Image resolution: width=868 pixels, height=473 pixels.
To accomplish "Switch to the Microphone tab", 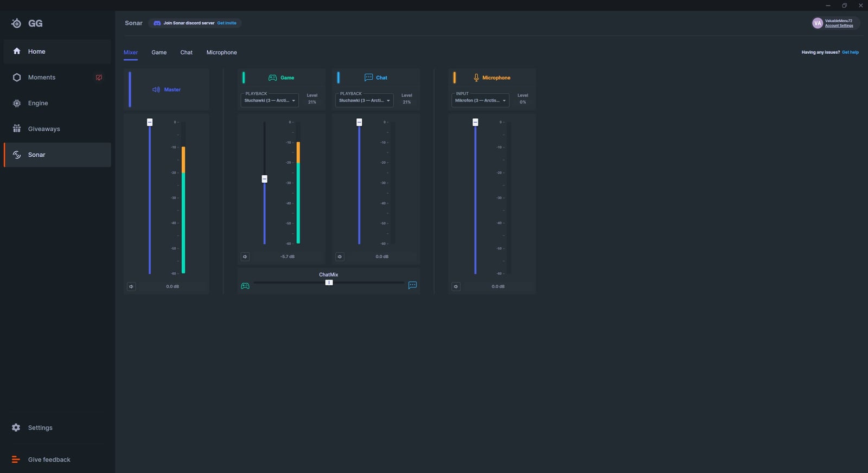I will 221,53.
